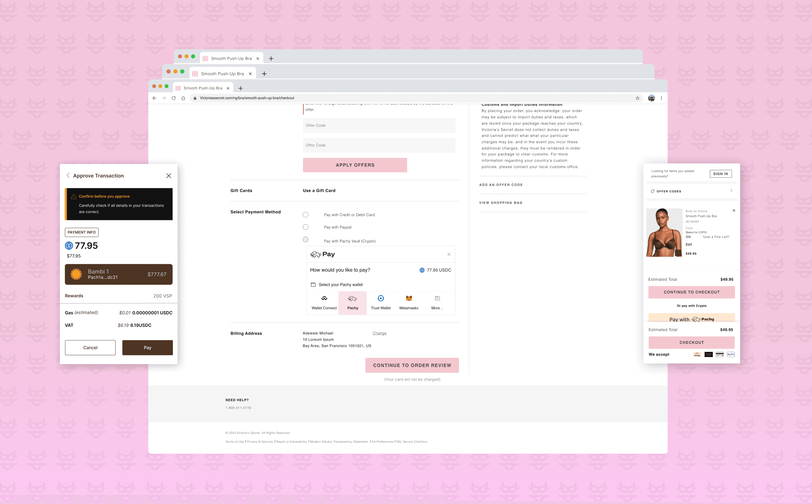
Task: Click the PayPal logo under We accept
Action: (731, 354)
